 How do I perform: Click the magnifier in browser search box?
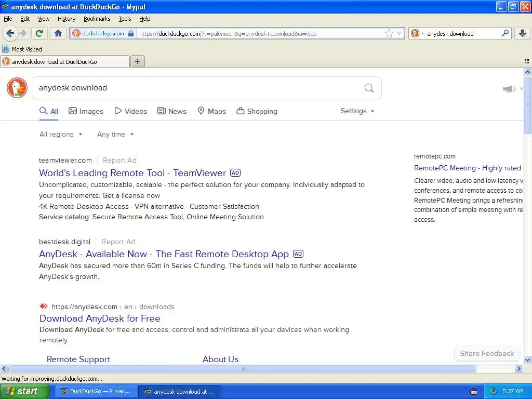pos(505,33)
